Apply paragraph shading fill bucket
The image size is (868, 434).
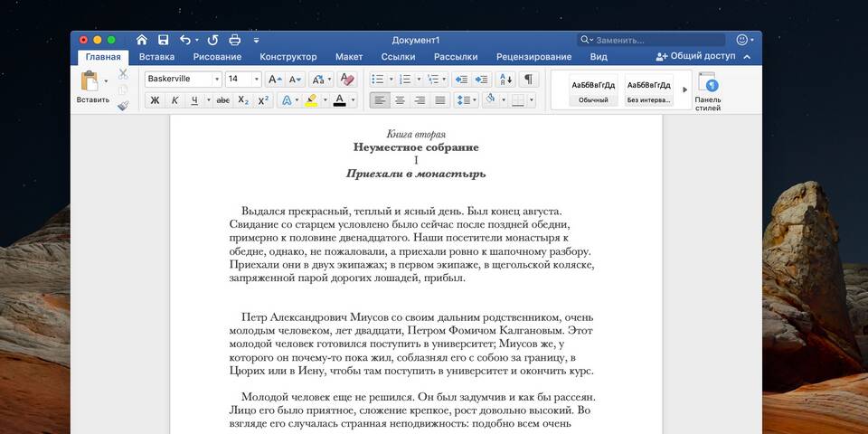click(x=490, y=100)
